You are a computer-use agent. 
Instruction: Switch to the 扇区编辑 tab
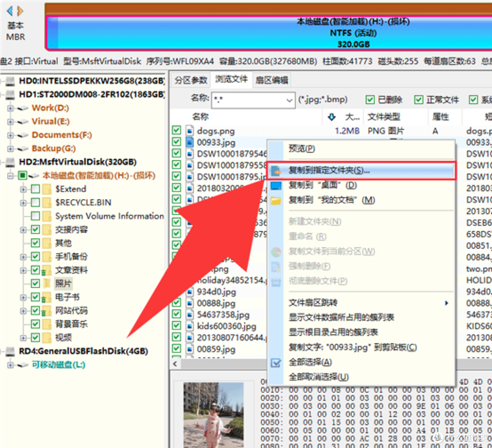tap(272, 80)
